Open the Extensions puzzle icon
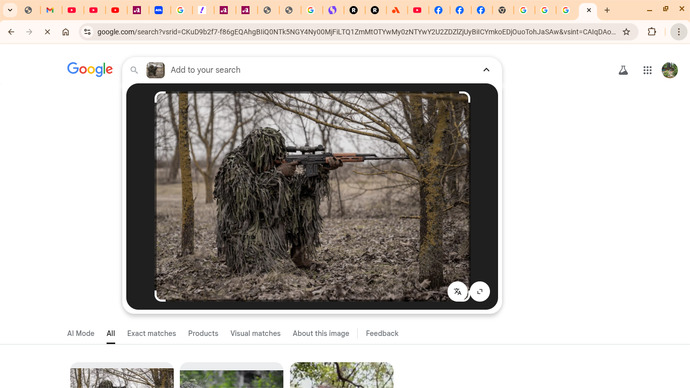 pos(652,32)
